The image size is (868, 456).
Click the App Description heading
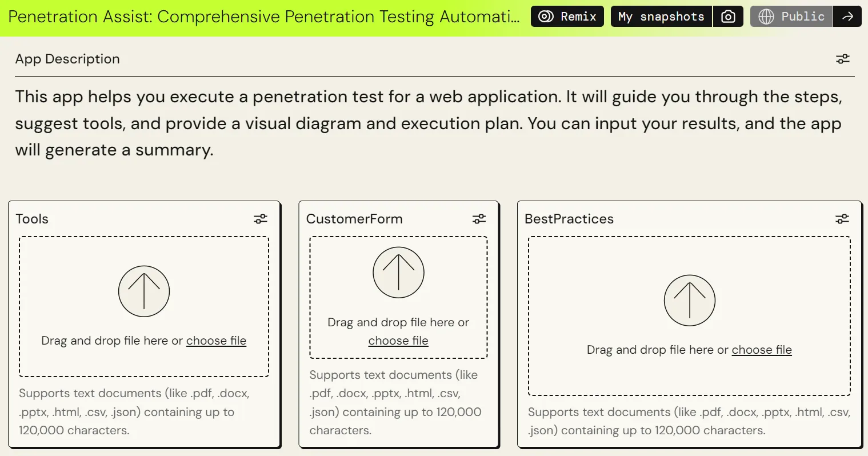[x=67, y=59]
